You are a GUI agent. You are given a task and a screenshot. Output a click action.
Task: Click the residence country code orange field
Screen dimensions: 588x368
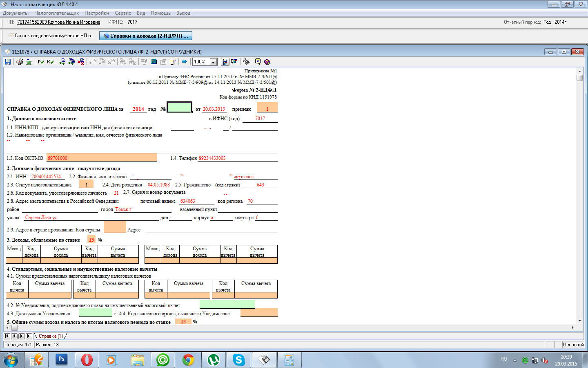coord(115,227)
